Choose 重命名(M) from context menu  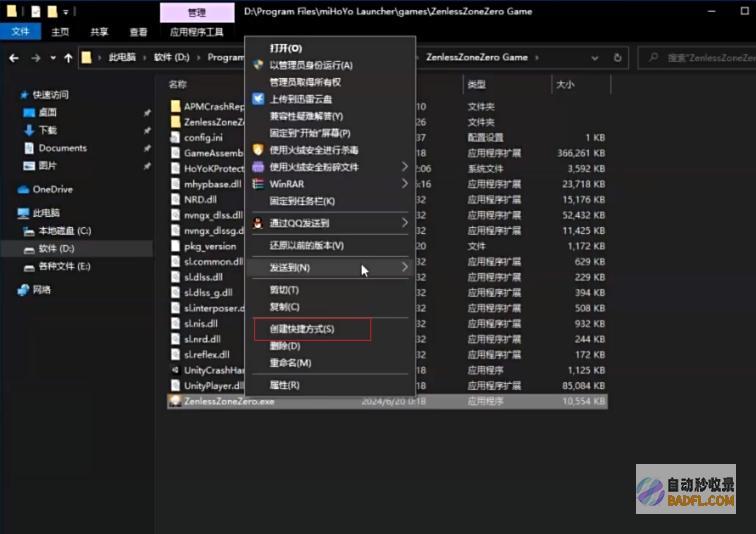click(x=290, y=362)
